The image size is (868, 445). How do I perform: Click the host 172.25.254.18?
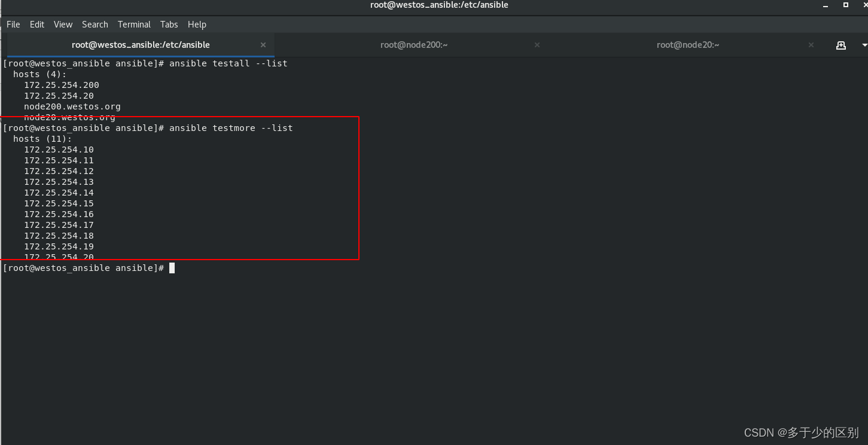(59, 236)
